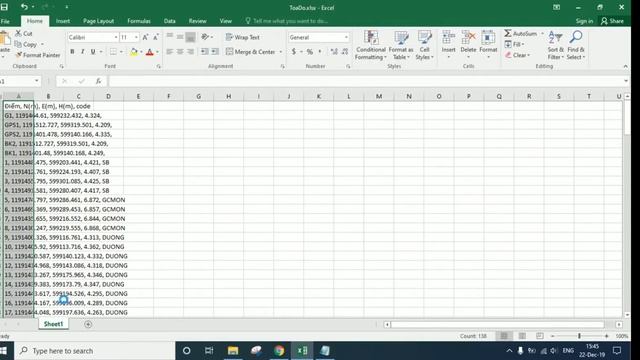Image resolution: width=640 pixels, height=360 pixels.
Task: Switch to the Formulas tab
Action: 139,21
